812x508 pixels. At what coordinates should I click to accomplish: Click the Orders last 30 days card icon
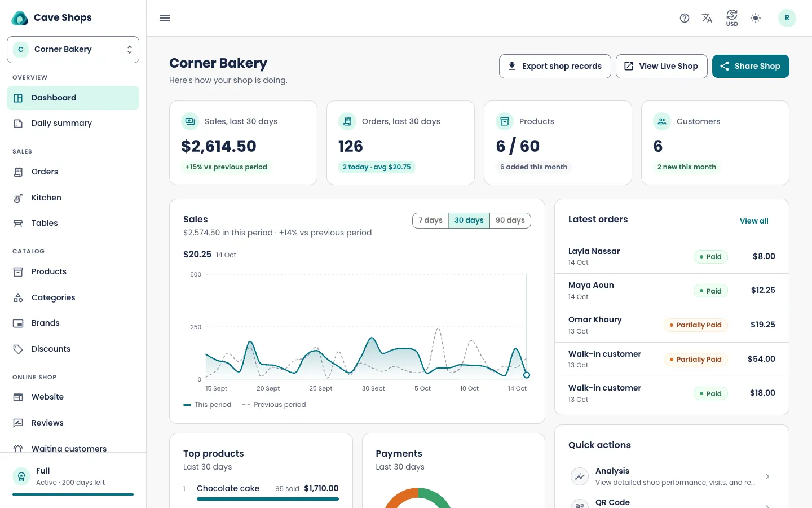tap(347, 121)
